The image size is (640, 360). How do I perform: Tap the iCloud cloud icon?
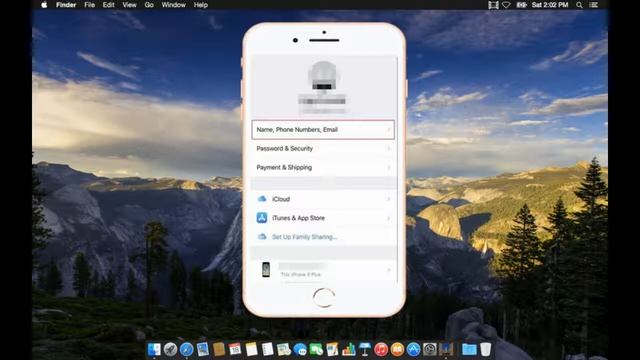262,199
